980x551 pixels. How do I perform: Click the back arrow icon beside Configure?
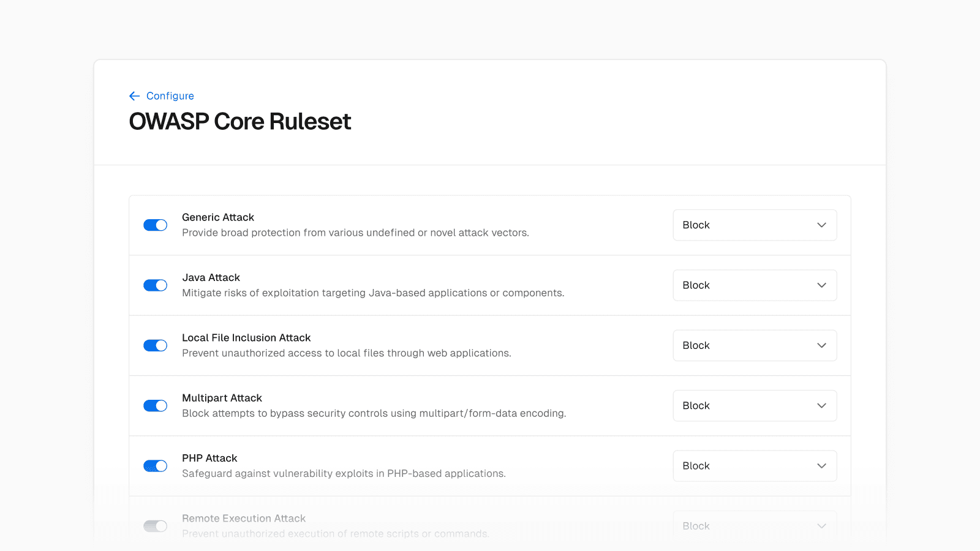pyautogui.click(x=134, y=96)
